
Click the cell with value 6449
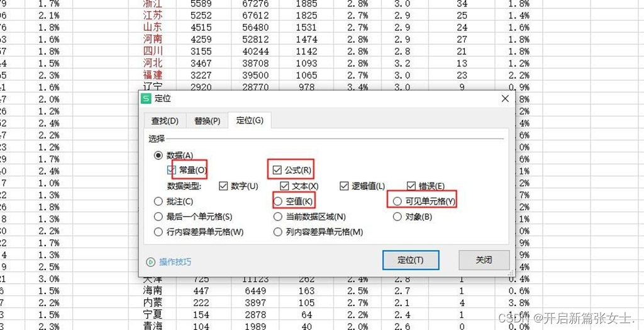tap(255, 291)
